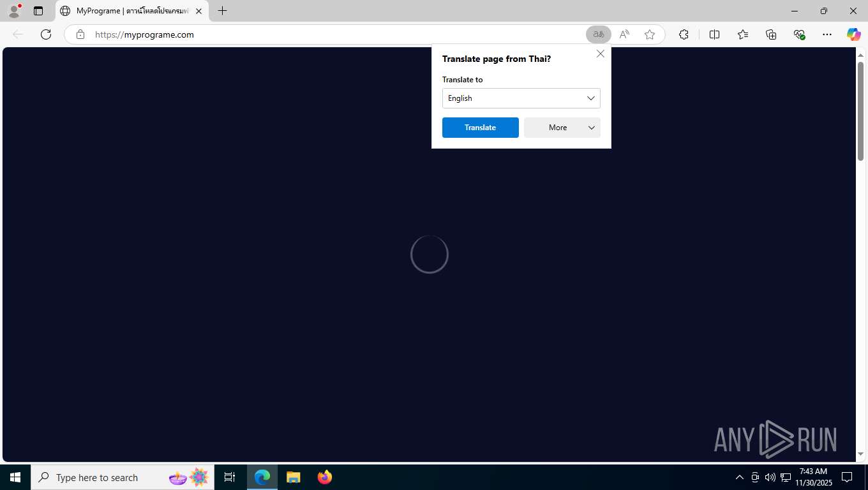Viewport: 868px width, 490px height.
Task: Open the Meet Now tray icon
Action: point(755,477)
